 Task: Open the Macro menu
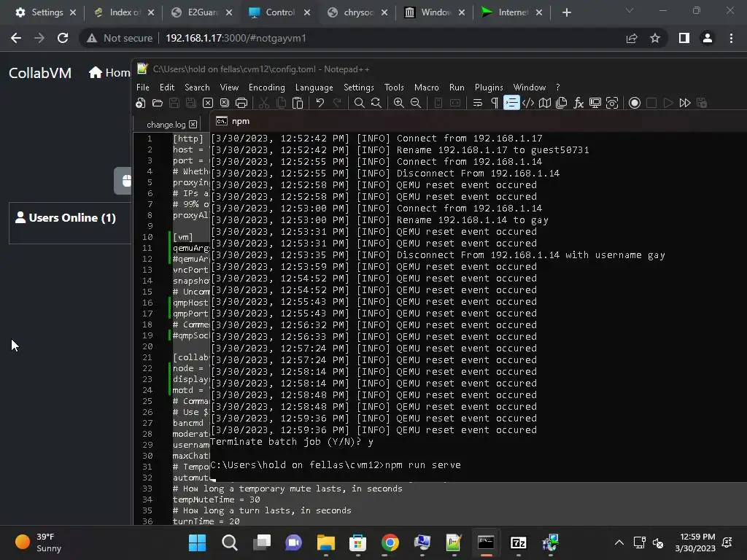coord(426,87)
